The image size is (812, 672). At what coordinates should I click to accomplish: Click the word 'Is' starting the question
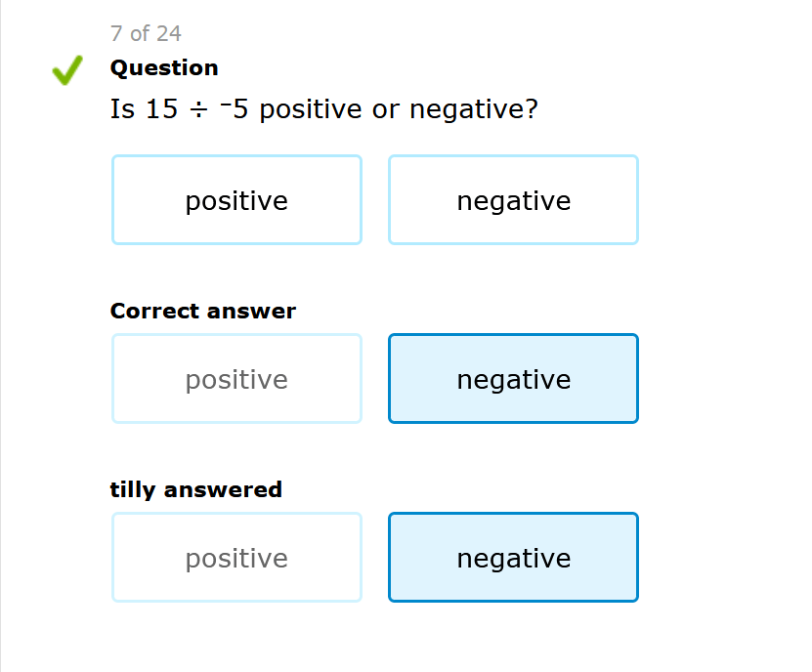click(122, 109)
